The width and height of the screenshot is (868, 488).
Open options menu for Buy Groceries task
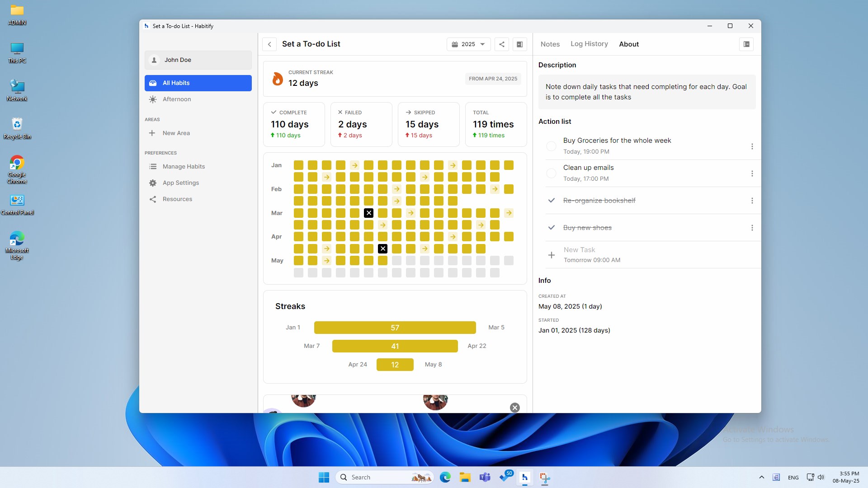click(752, 146)
